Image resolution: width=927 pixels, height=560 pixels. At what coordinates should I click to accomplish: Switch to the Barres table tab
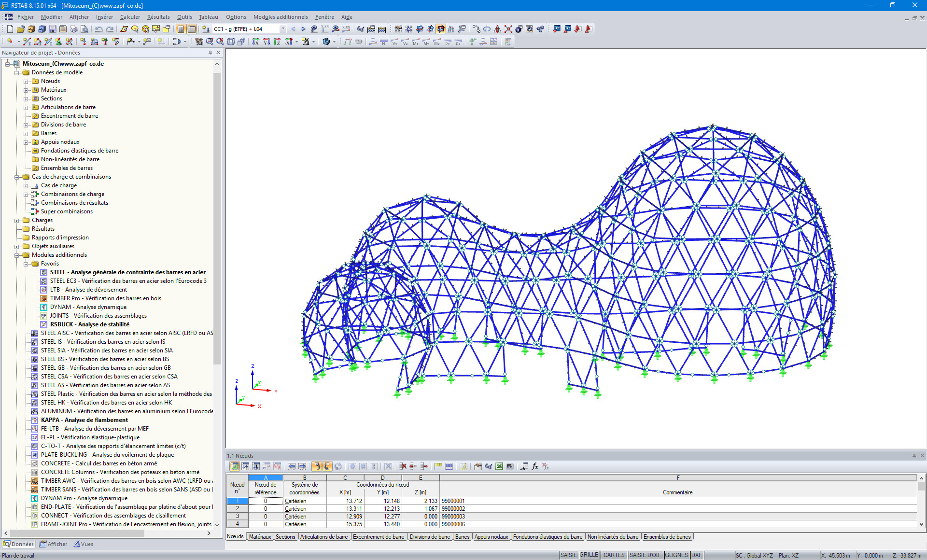click(462, 537)
